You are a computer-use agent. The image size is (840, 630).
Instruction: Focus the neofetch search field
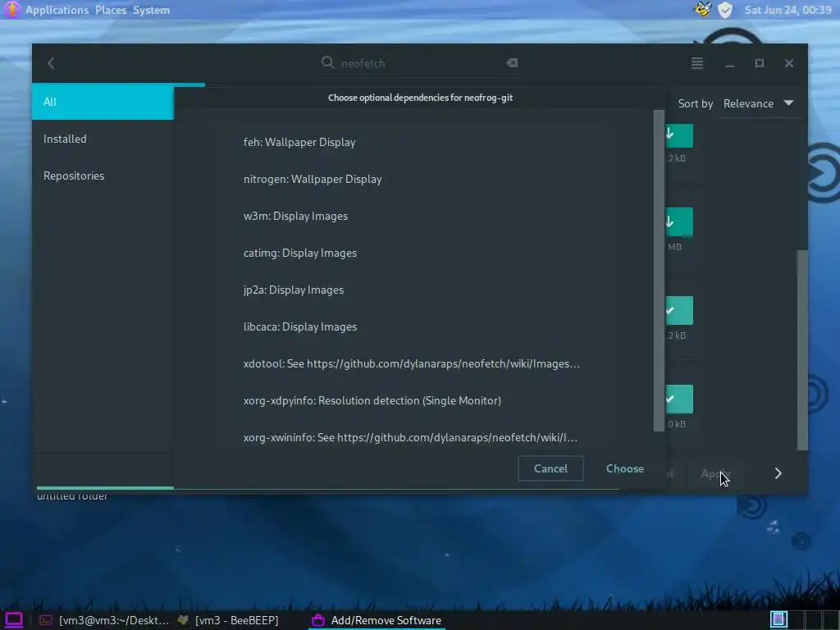click(x=420, y=63)
